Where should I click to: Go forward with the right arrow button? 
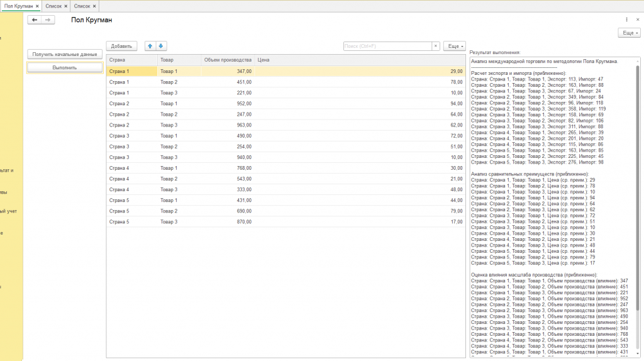48,19
